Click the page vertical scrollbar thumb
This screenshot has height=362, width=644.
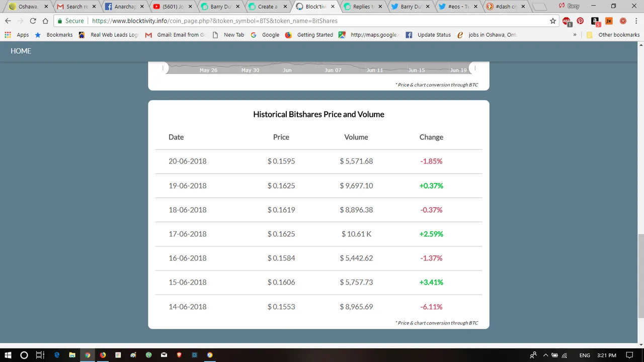(640, 276)
